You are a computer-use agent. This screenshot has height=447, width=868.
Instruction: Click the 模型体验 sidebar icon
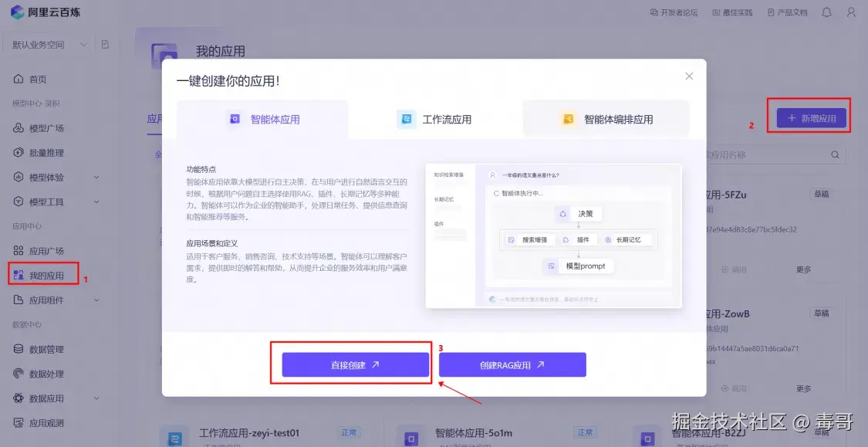coord(19,178)
